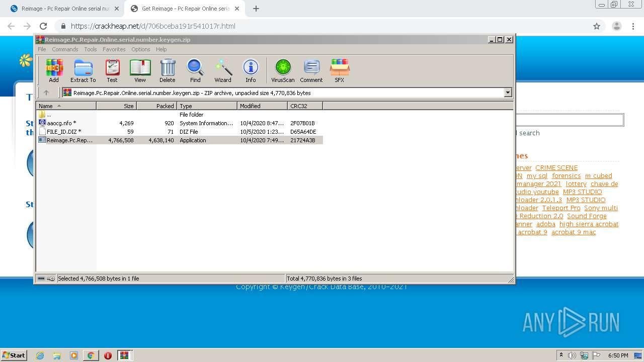This screenshot has width=644, height=362.
Task: Expand the archive path dropdown
Action: coord(508,93)
